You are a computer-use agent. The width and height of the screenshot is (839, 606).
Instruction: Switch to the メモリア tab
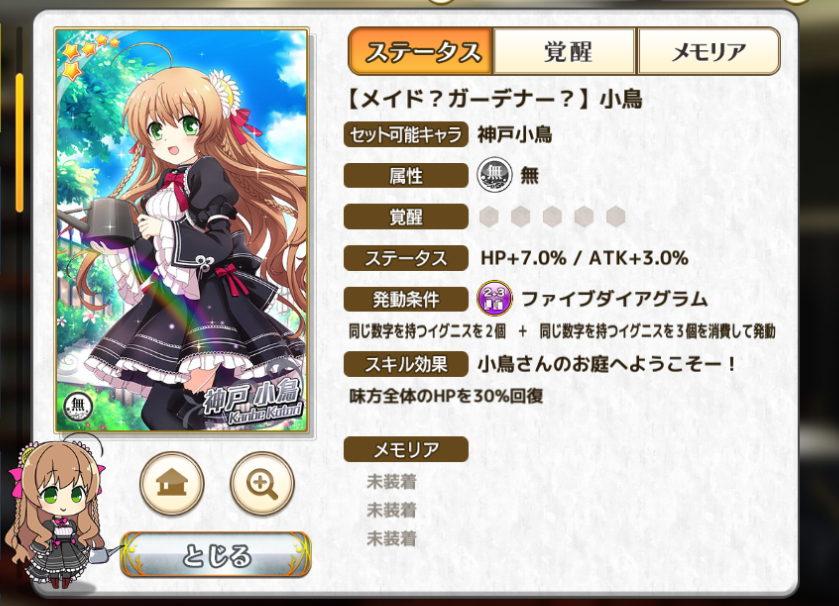pyautogui.click(x=708, y=51)
